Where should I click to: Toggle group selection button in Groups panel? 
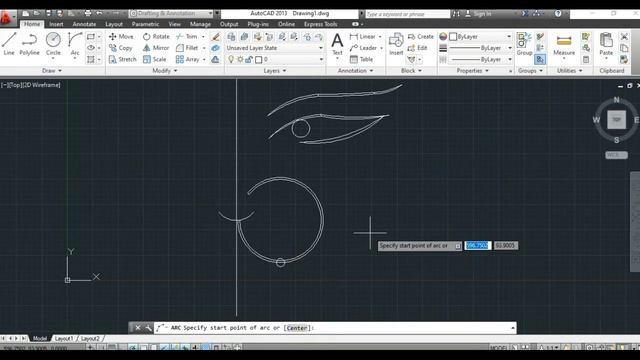[x=540, y=60]
